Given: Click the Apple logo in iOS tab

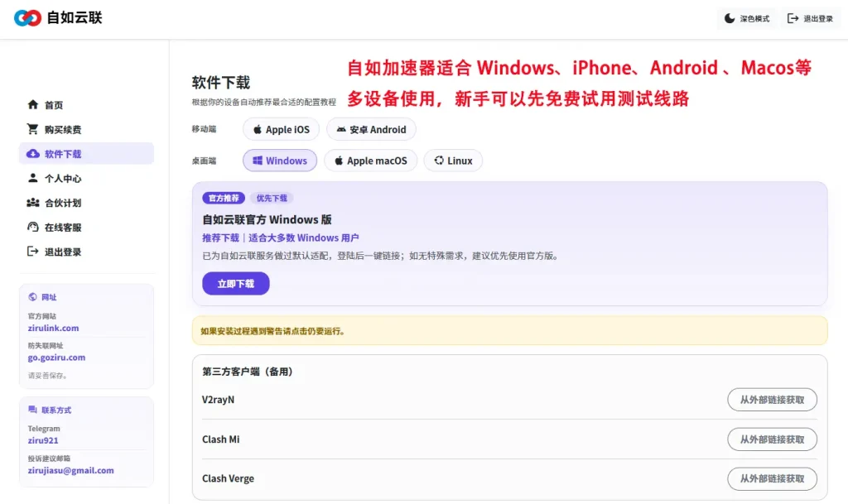Looking at the screenshot, I should point(258,130).
